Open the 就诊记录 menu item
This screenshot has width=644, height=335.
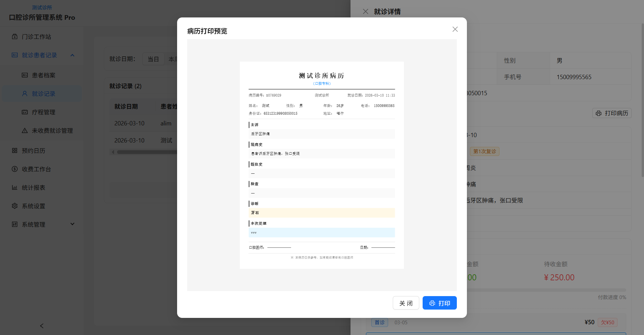click(x=43, y=94)
